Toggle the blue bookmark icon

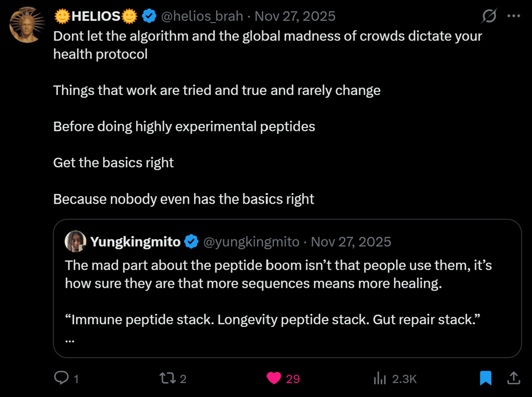(x=486, y=378)
